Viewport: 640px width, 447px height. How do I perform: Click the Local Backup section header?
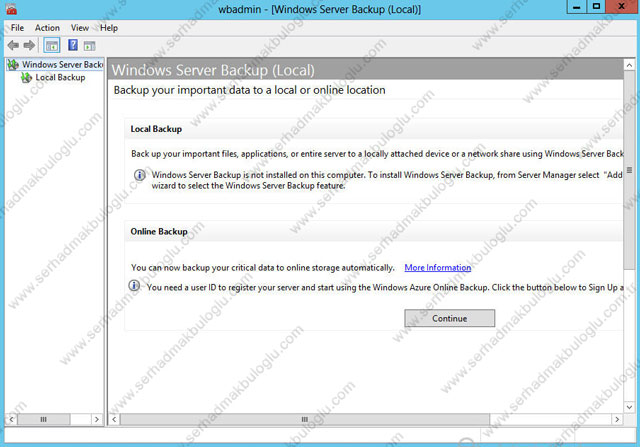[373, 129]
